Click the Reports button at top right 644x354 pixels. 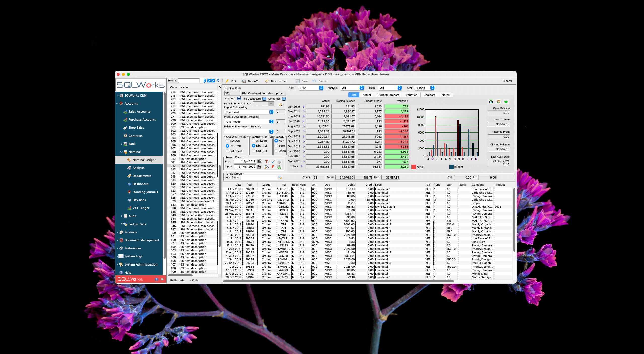(507, 81)
